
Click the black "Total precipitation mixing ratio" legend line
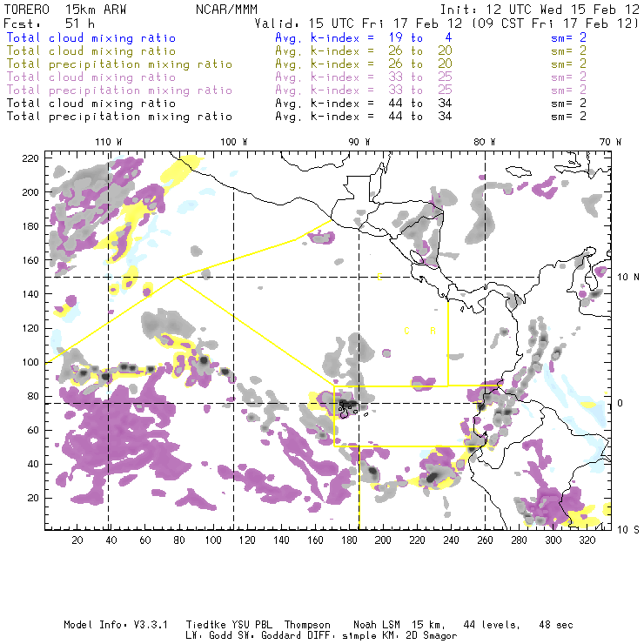(x=119, y=117)
